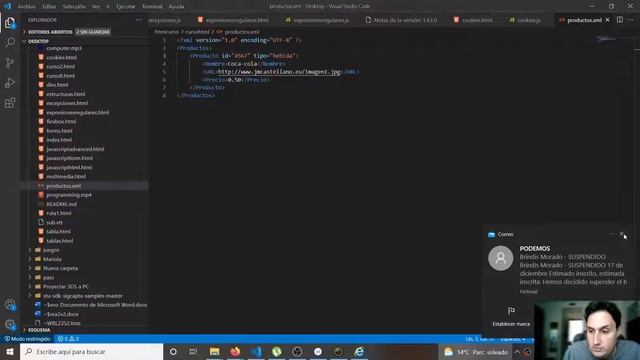Click the Windows Start button

(10, 351)
